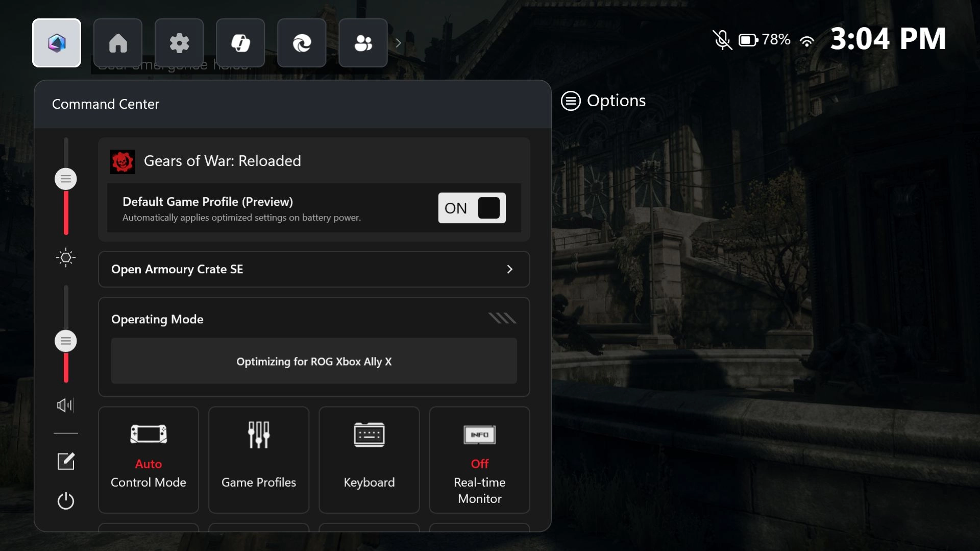Turn off the Default Game Profile toggle
This screenshot has width=980, height=551.
click(x=471, y=208)
